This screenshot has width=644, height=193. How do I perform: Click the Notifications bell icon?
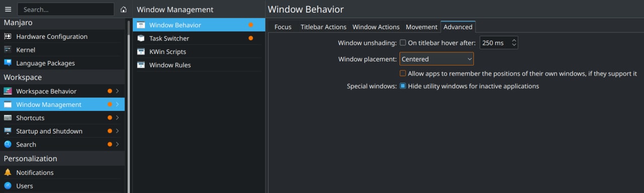[x=8, y=172]
